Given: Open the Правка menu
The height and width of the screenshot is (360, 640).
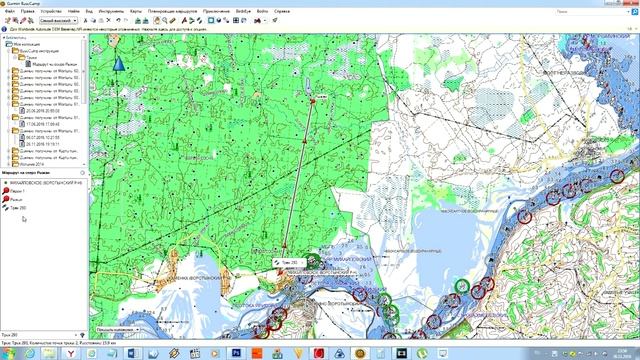Looking at the screenshot, I should pos(27,11).
